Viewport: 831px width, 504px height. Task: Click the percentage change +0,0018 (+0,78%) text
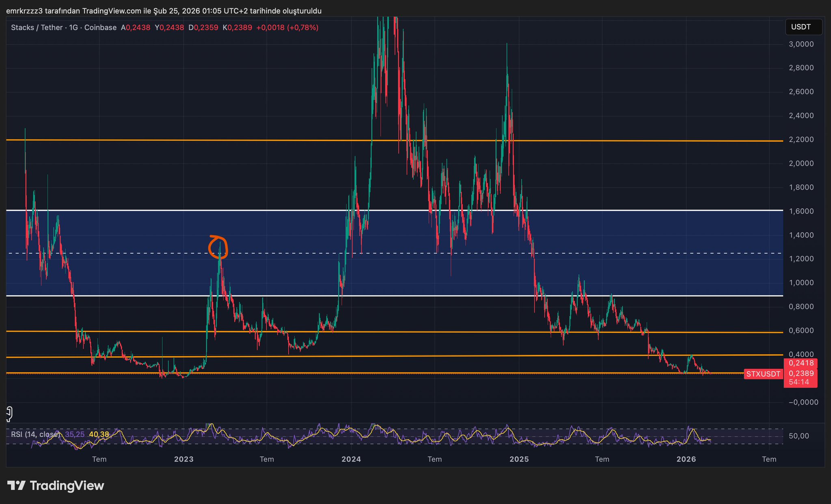coord(287,28)
